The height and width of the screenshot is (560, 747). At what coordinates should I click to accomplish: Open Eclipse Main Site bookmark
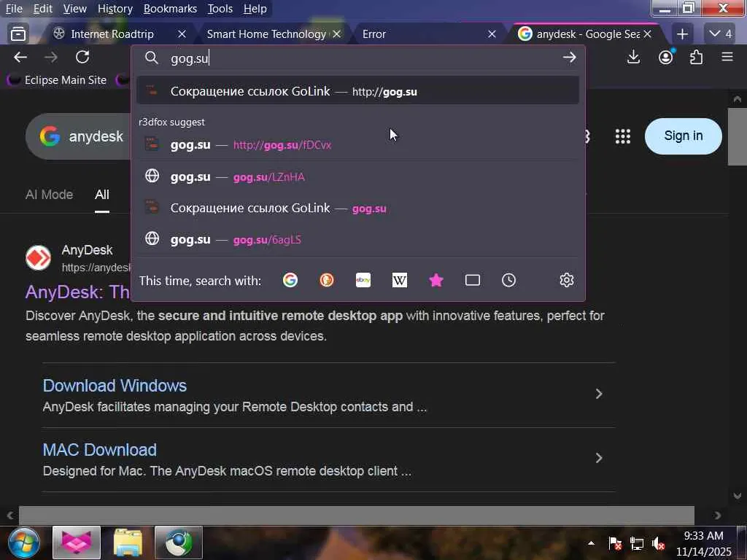(58, 80)
